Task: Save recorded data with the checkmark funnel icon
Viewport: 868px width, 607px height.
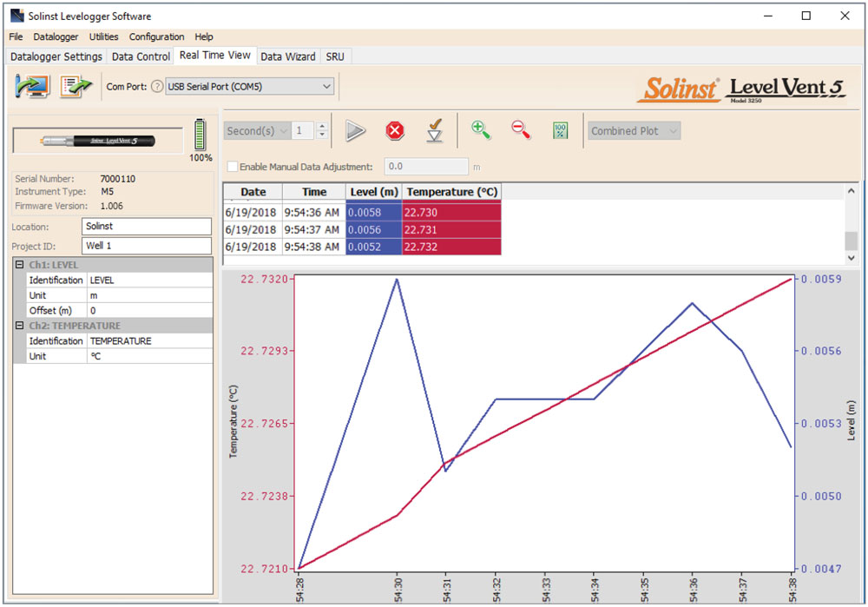Action: click(435, 131)
